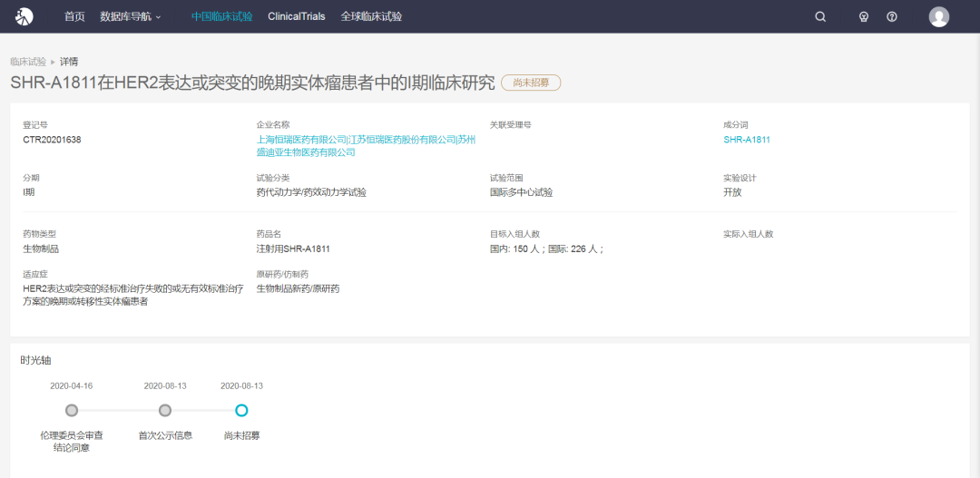Switch to ClinicalTrials tab
The width and height of the screenshot is (980, 478).
(296, 17)
